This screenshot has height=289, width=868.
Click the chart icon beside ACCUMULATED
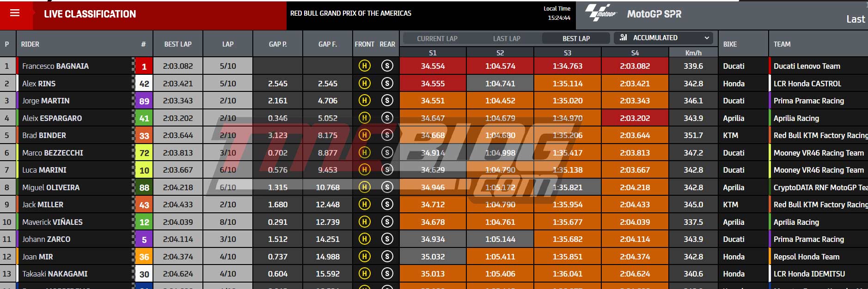623,37
